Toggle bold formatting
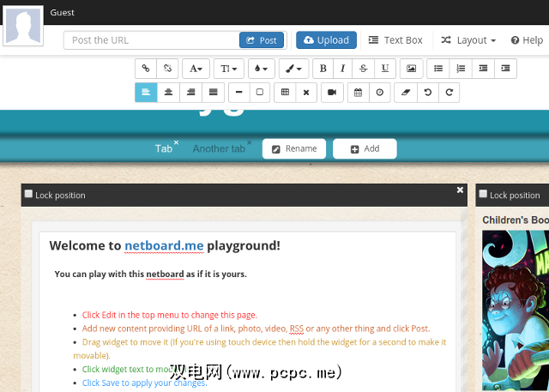Image resolution: width=549 pixels, height=392 pixels. 323,69
